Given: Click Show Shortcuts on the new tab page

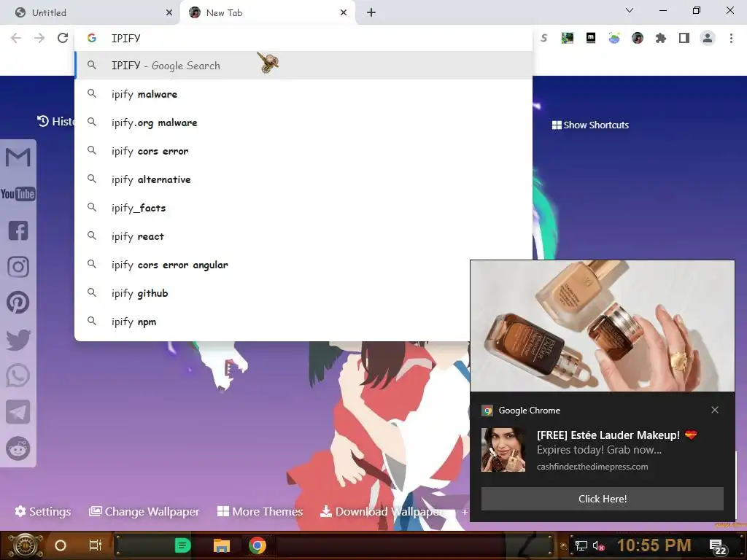Looking at the screenshot, I should pos(590,125).
